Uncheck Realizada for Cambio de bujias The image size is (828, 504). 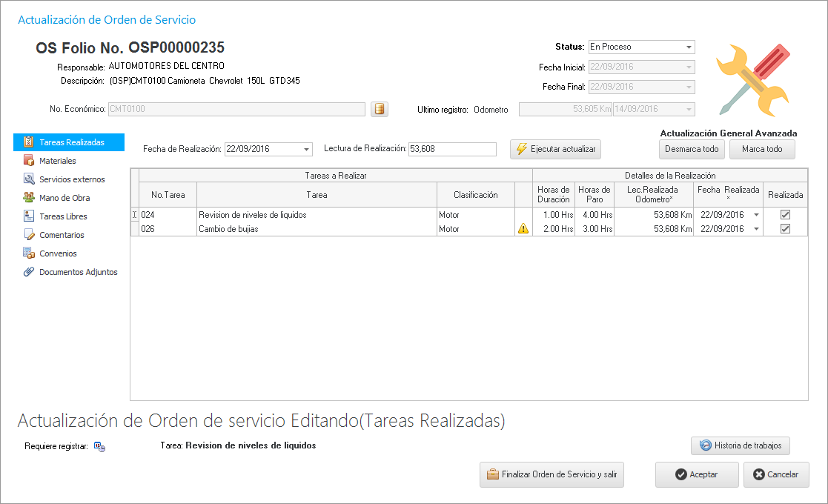pos(785,229)
